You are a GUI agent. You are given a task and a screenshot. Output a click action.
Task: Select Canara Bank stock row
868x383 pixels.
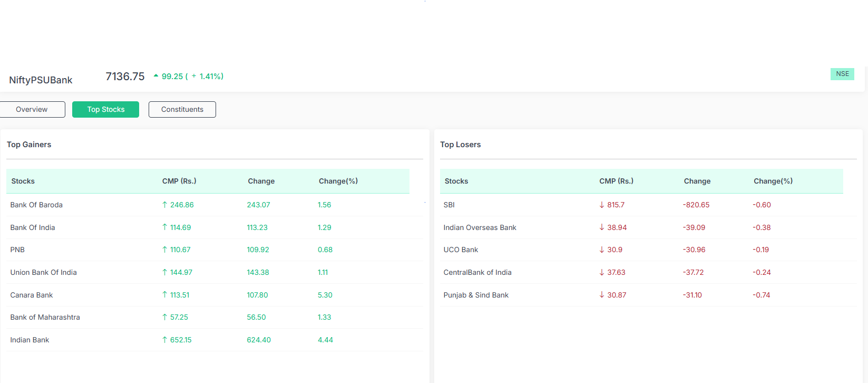[32, 295]
